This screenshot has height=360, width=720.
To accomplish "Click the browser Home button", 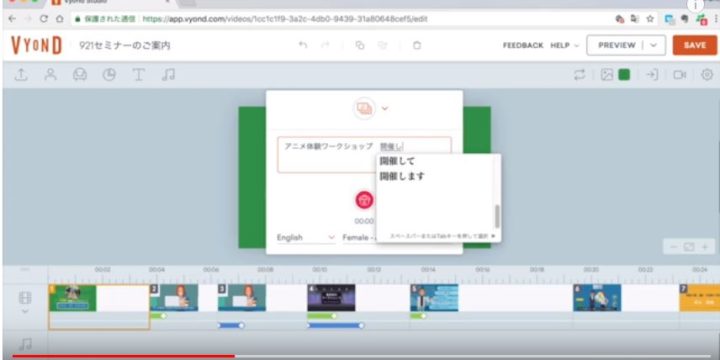I will pos(59,19).
